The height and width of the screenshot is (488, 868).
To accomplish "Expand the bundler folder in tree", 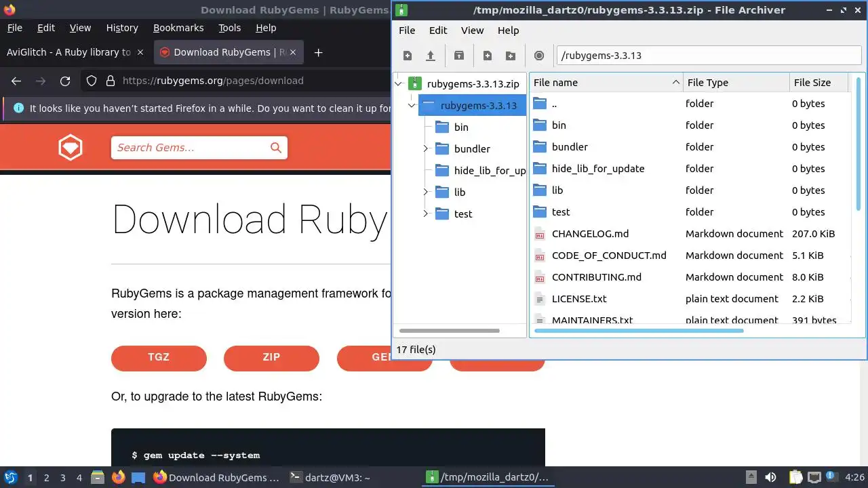I will [426, 149].
